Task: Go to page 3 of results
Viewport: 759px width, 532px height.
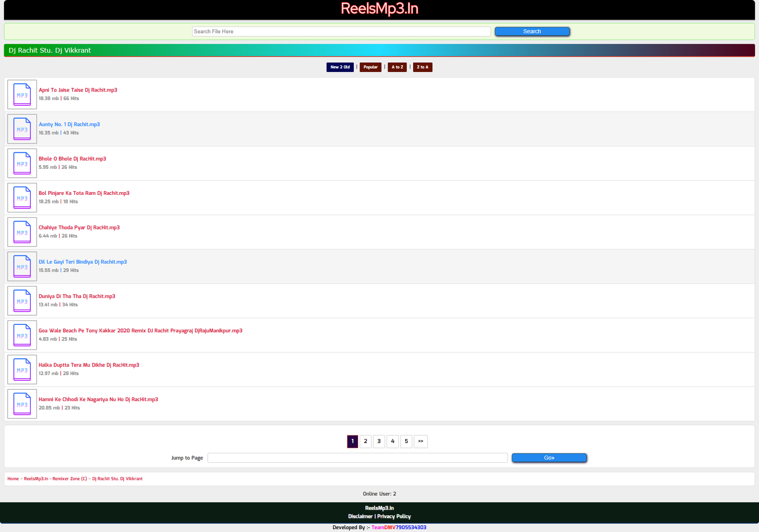Action: coord(379,441)
